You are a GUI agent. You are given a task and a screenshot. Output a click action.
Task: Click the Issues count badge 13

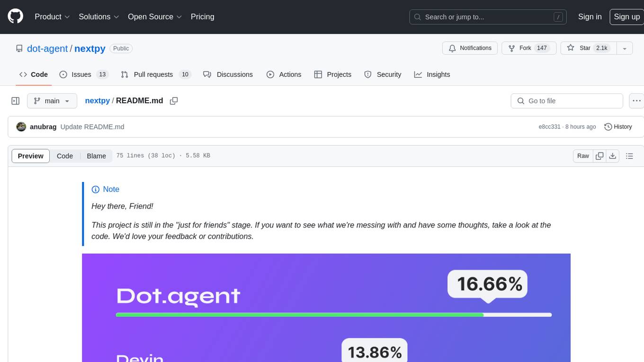(x=102, y=74)
